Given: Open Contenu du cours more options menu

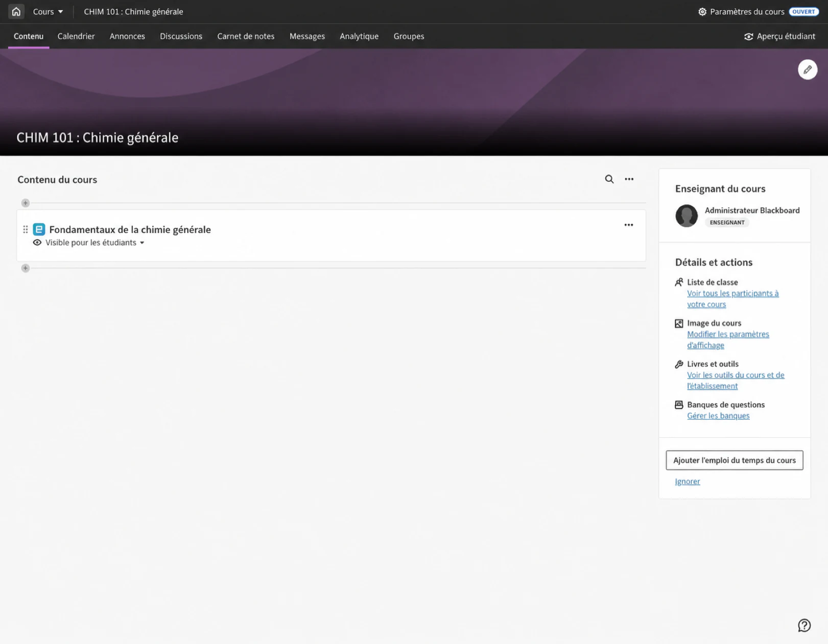Looking at the screenshot, I should [629, 179].
